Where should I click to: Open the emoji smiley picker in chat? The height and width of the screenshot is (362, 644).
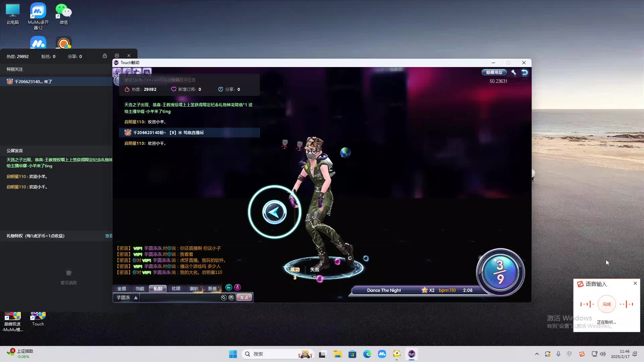tap(231, 298)
